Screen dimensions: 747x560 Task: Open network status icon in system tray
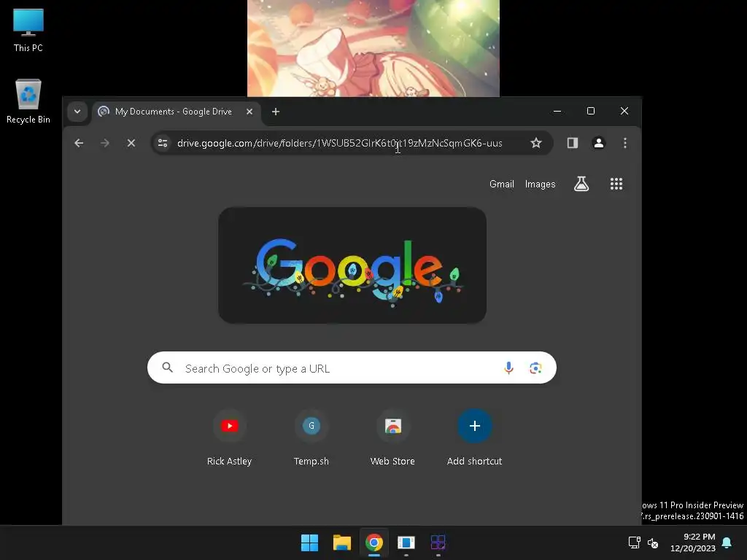pyautogui.click(x=634, y=542)
